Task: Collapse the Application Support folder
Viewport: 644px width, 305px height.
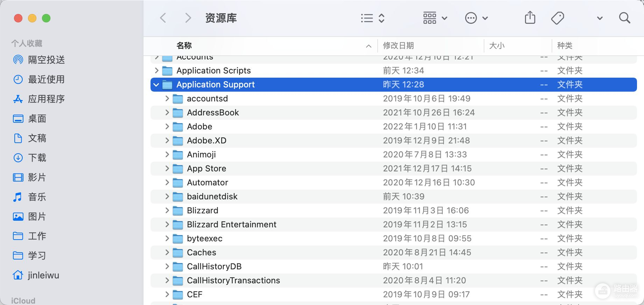Action: [156, 85]
